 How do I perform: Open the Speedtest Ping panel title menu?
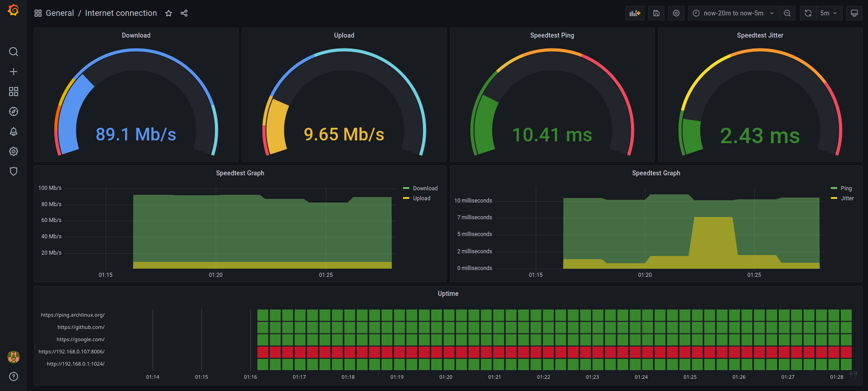[x=552, y=35]
